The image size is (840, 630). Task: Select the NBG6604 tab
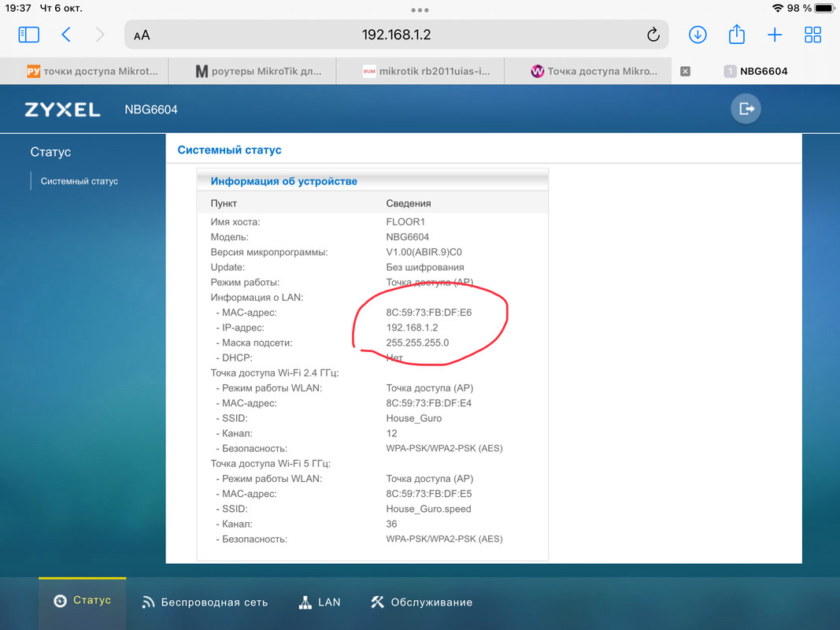[x=755, y=71]
